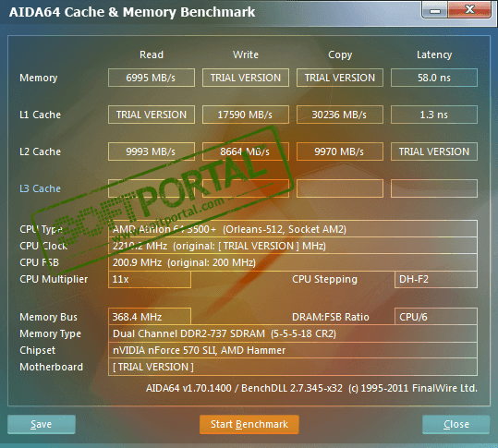This screenshot has height=448, width=498.
Task: Select L1 Cache Write 17590 MB/s
Action: [246, 115]
